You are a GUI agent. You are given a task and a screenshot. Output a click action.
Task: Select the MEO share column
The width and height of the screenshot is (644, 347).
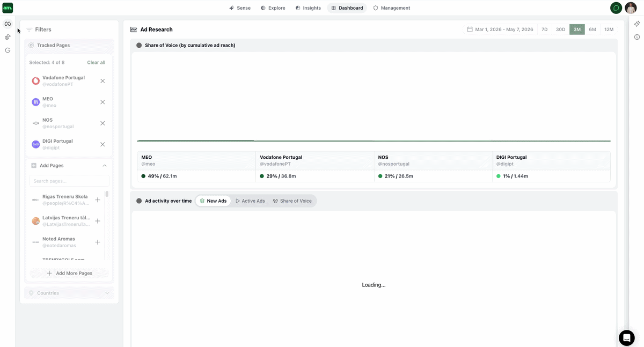[x=196, y=167]
